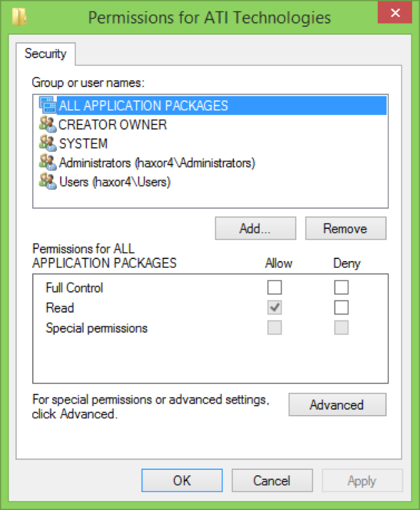Select ALL APPLICATION PACKAGES entry
420x510 pixels.
click(221, 105)
